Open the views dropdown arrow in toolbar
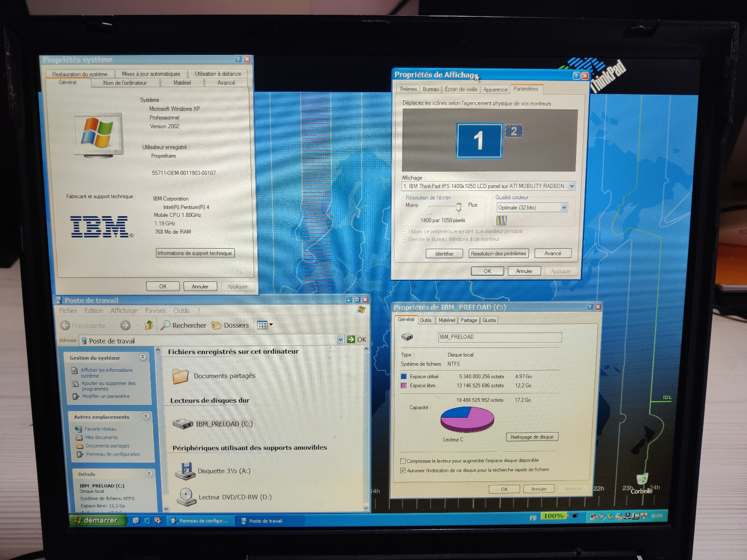 (x=271, y=325)
